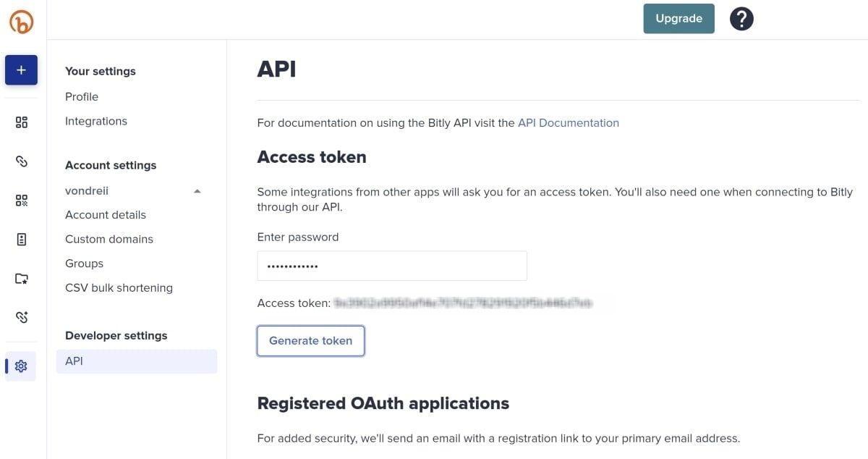This screenshot has width=868, height=459.
Task: Select the Custom links icon
Action: click(x=21, y=316)
